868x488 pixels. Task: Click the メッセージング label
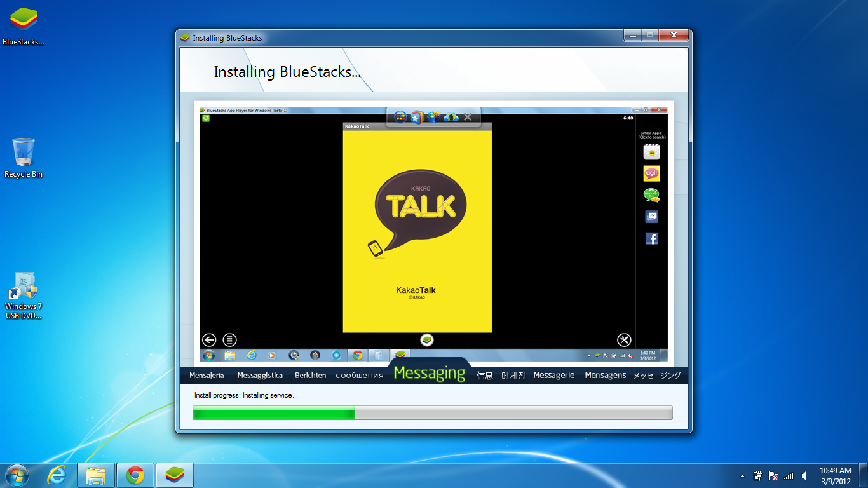pos(656,376)
